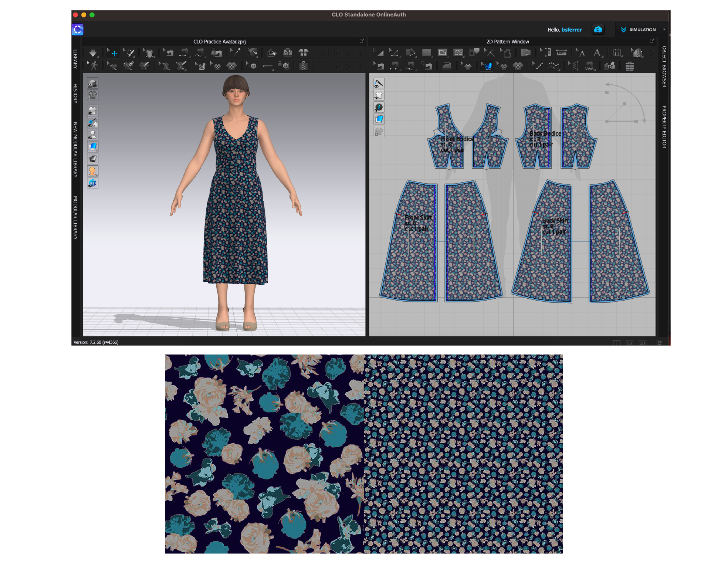
Task: Select the highlighted Edit Texture 2D tool
Action: pos(487,66)
